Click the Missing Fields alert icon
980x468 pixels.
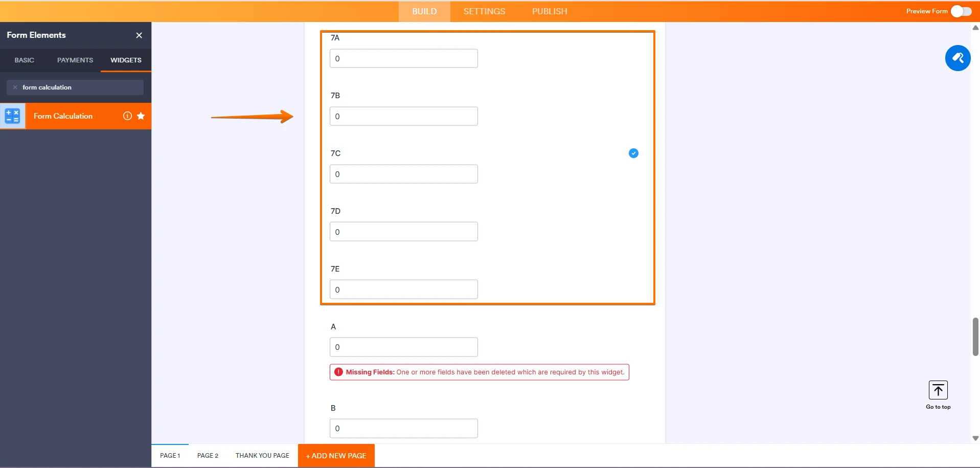338,372
